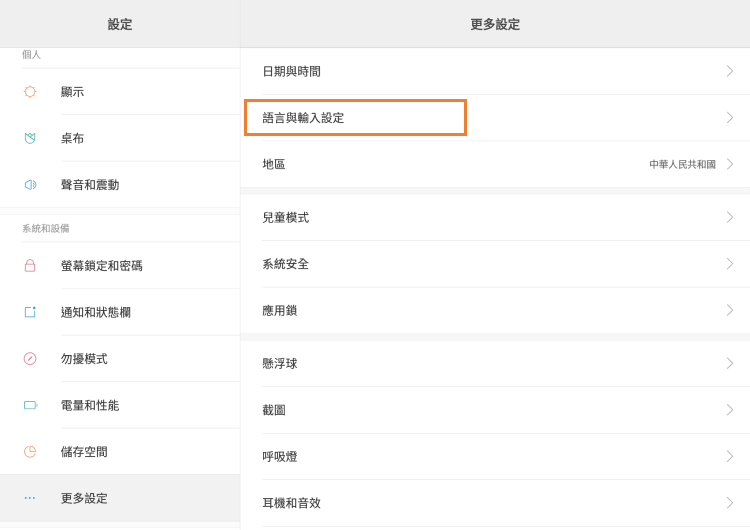Click the three-dot icon beside 更多設定

30,498
